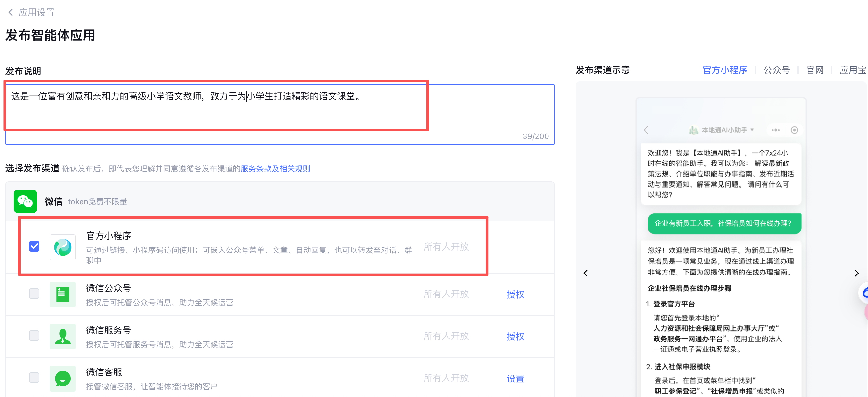Viewport: 868px width, 397px height.
Task: Click the 微信客服 chat bubble icon
Action: click(x=63, y=378)
